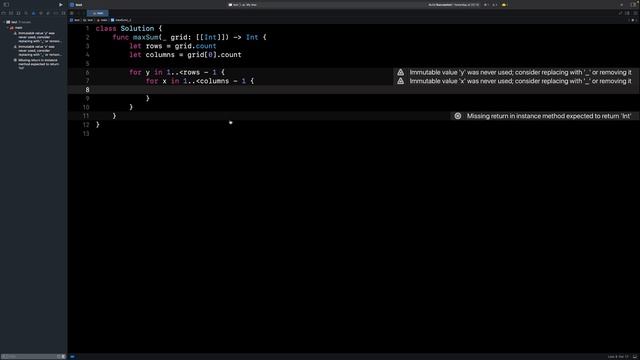Place cursor on 'Solution' class name
Viewport: 640px width, 360px height.
[137, 29]
